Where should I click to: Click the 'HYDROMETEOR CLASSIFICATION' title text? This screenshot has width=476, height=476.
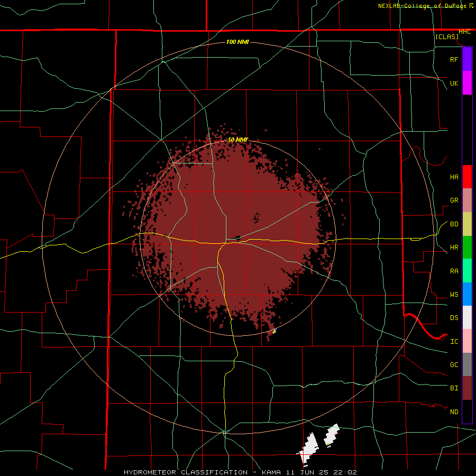[x=186, y=472]
